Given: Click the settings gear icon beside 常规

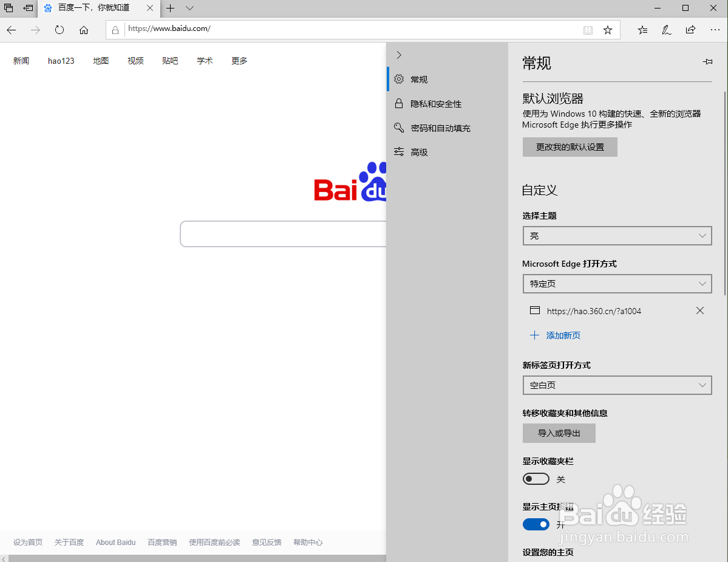Looking at the screenshot, I should coord(399,79).
